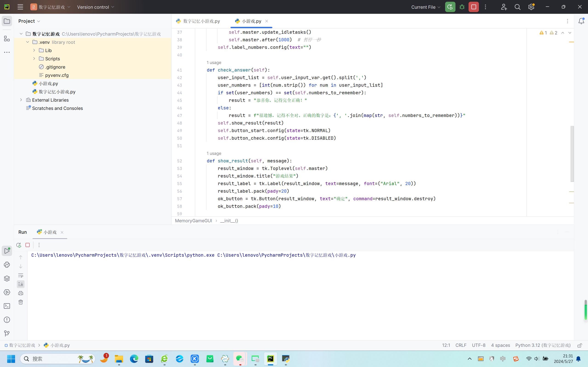Viewport: 588px width, 367px height.
Task: Open the Version control menu
Action: [96, 7]
